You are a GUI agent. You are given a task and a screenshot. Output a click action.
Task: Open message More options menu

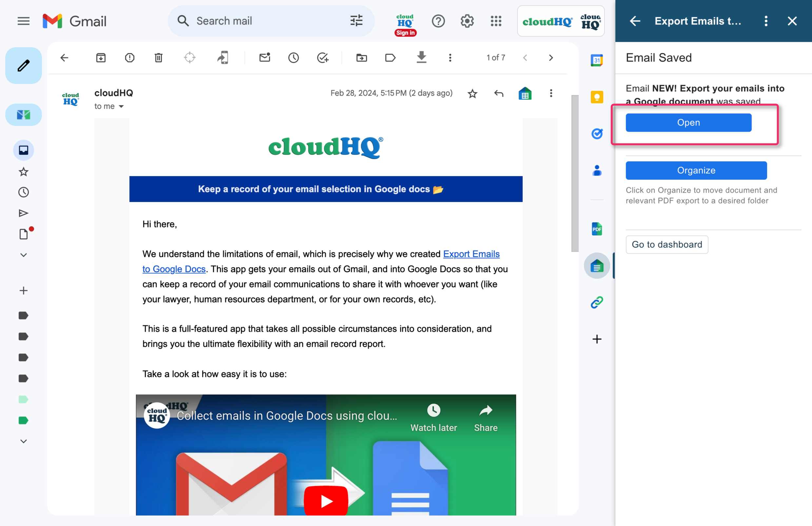point(551,93)
